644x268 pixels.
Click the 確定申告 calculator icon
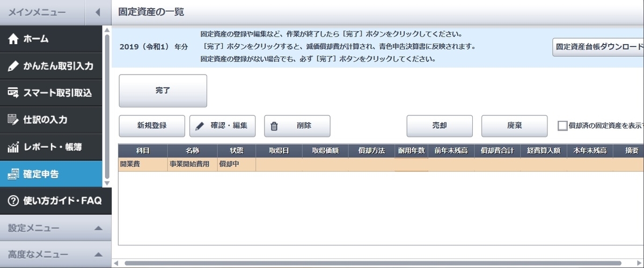click(x=13, y=174)
